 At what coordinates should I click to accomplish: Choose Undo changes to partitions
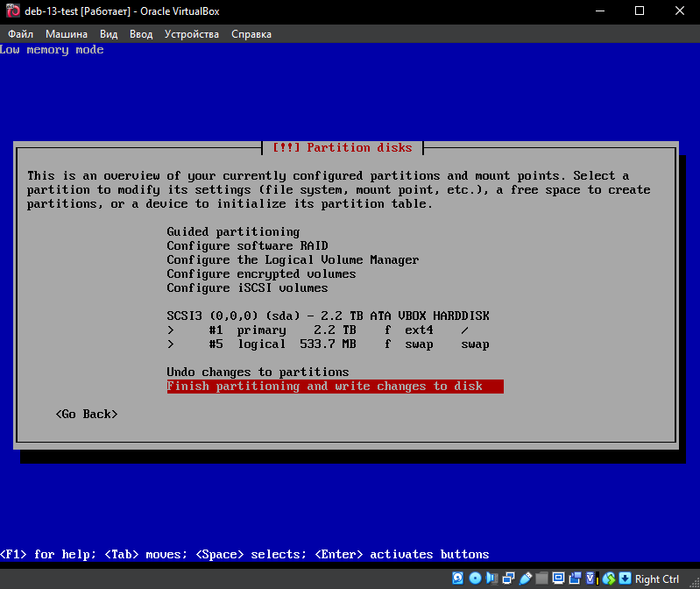tap(258, 373)
